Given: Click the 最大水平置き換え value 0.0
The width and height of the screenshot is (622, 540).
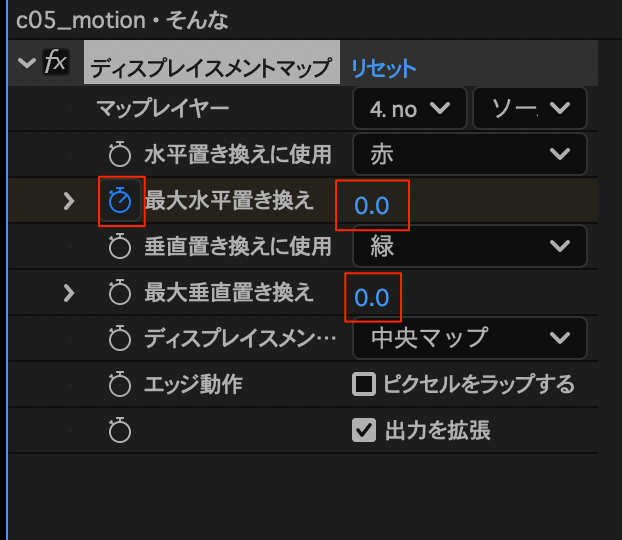Looking at the screenshot, I should 371,206.
